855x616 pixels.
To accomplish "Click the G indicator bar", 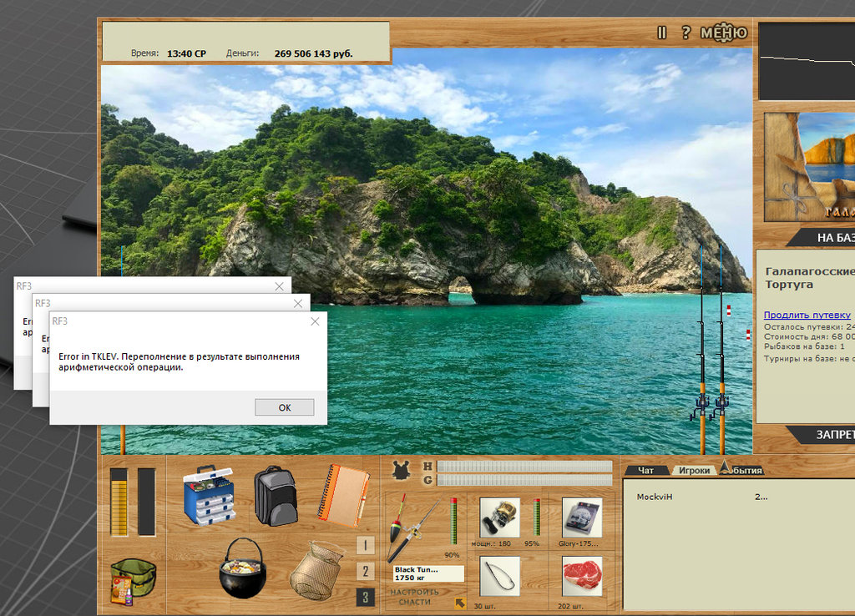I will (524, 480).
